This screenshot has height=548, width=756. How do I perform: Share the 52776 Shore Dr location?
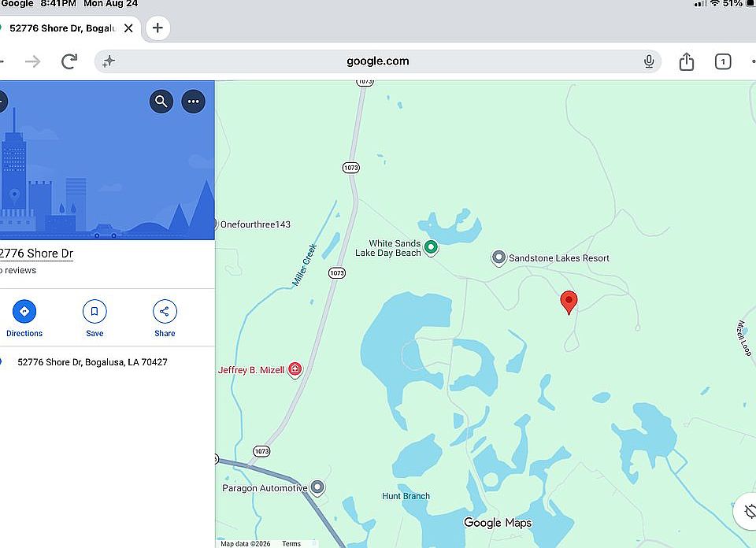click(165, 319)
